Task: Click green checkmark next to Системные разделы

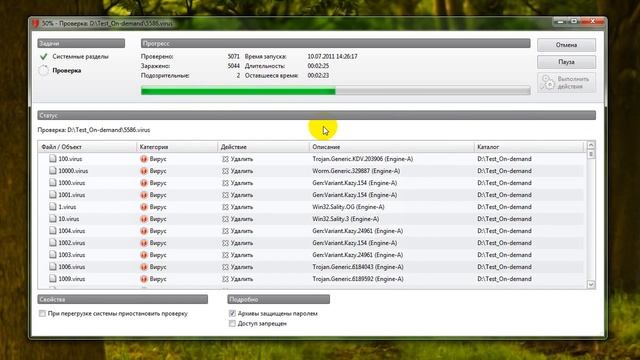Action: click(44, 57)
